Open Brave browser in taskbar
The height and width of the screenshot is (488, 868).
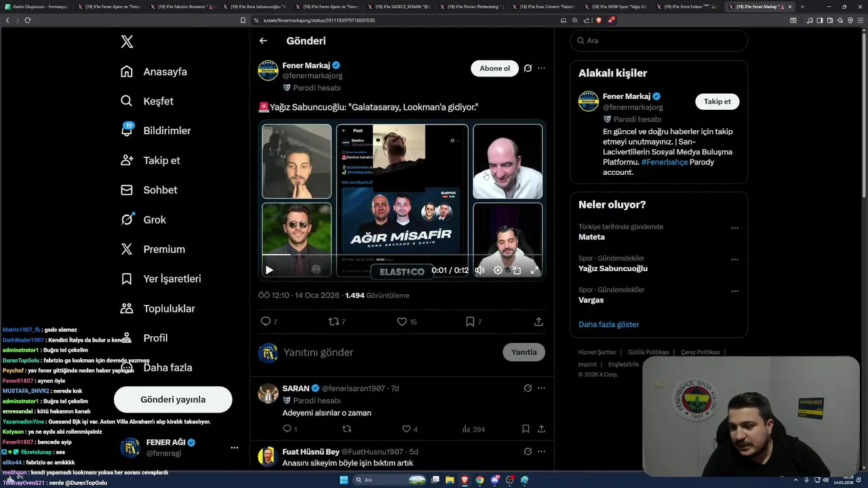point(465,480)
